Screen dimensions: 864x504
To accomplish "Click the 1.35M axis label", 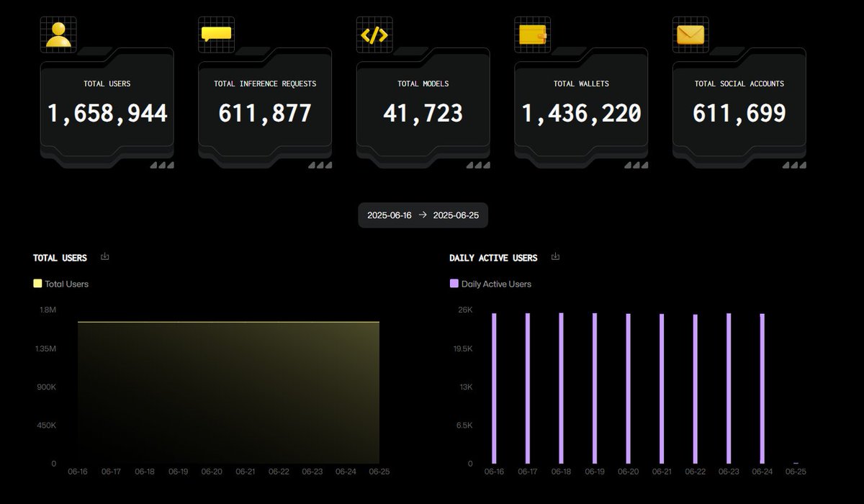I will (45, 348).
